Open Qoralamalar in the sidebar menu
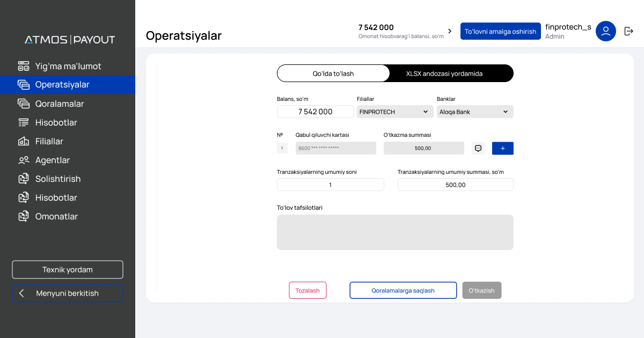This screenshot has width=644, height=338. pos(59,104)
